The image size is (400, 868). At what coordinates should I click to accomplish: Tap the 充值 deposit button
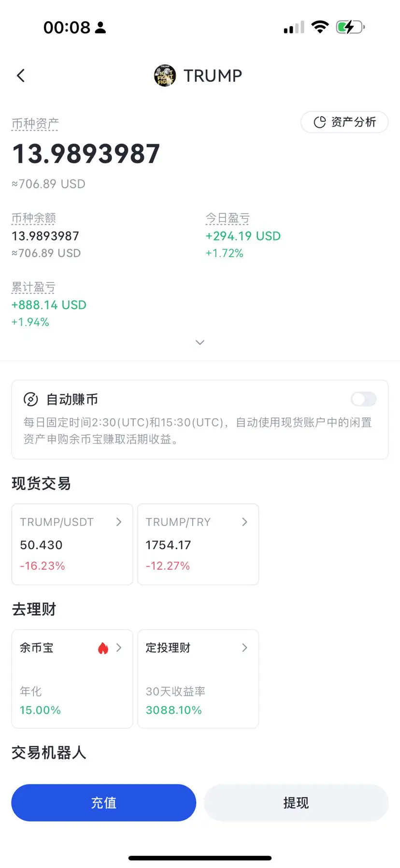click(104, 803)
